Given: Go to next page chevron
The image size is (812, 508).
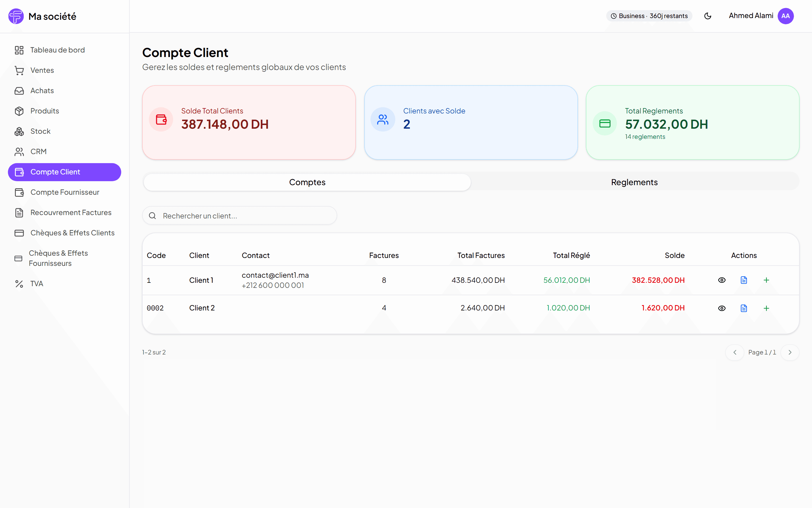Looking at the screenshot, I should tap(790, 352).
